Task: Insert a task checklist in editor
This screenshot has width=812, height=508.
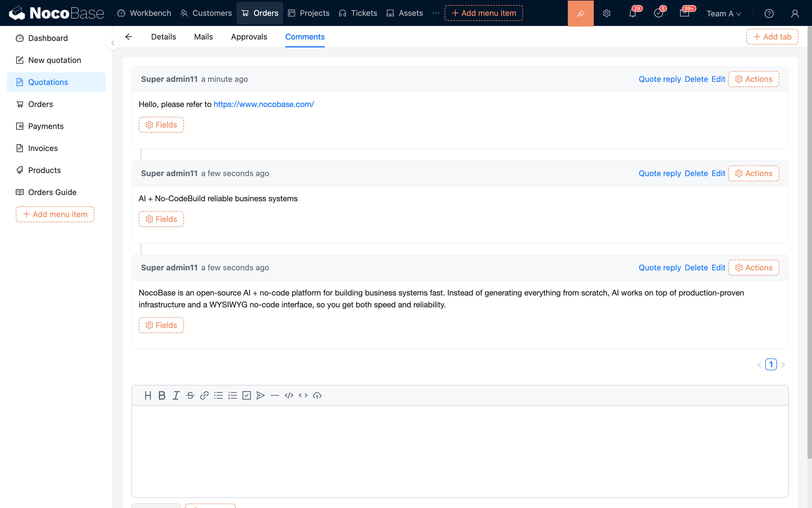Action: 247,395
